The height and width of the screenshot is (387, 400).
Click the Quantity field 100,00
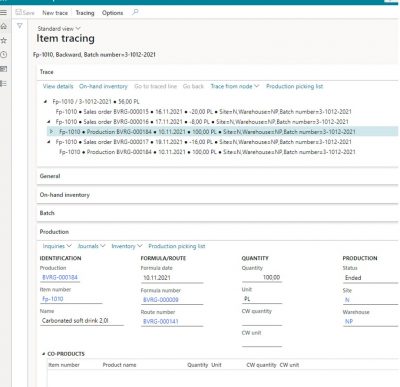[x=262, y=277]
